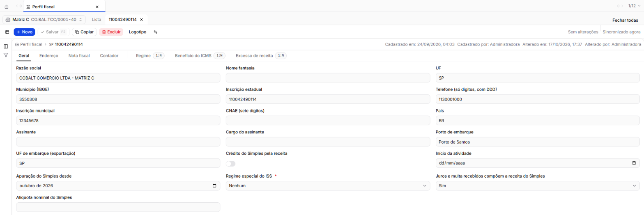Click the Inscrição municipal field

click(x=118, y=121)
